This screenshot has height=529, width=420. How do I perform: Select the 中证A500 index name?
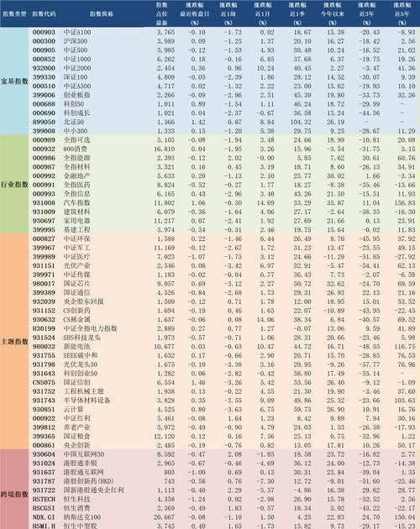pyautogui.click(x=77, y=86)
